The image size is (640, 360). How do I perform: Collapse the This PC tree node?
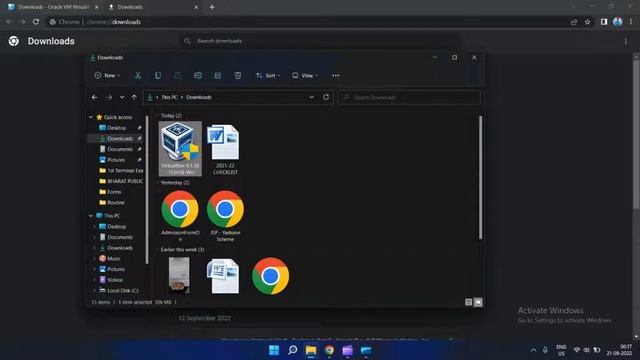point(91,216)
